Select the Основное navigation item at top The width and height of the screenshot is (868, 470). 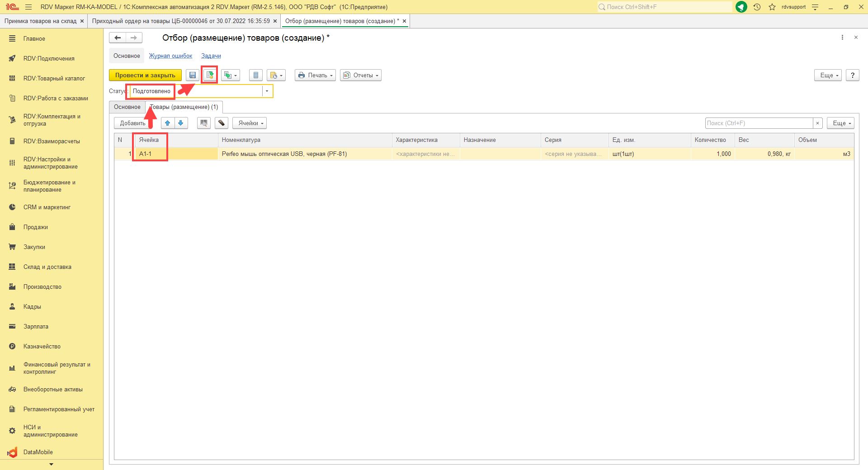tap(127, 56)
